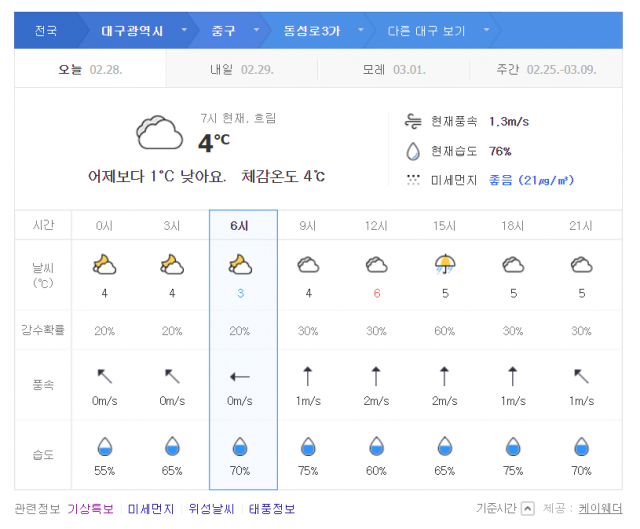Viewport: 640px width, 529px height.
Task: Click the 3시 wind direction arrow
Action: [172, 376]
